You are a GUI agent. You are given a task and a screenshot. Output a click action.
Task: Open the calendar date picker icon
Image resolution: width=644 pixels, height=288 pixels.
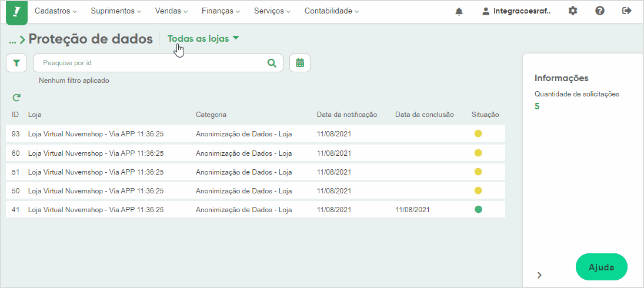pos(300,63)
